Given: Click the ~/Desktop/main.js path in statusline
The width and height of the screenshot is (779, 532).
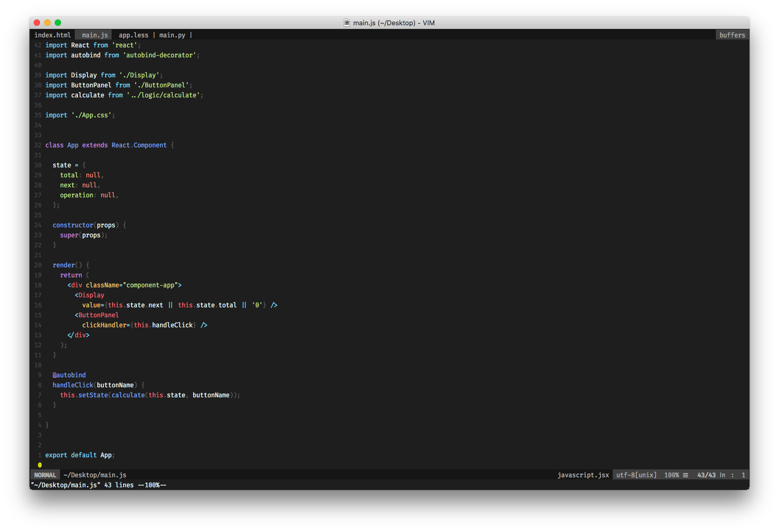Looking at the screenshot, I should 95,475.
